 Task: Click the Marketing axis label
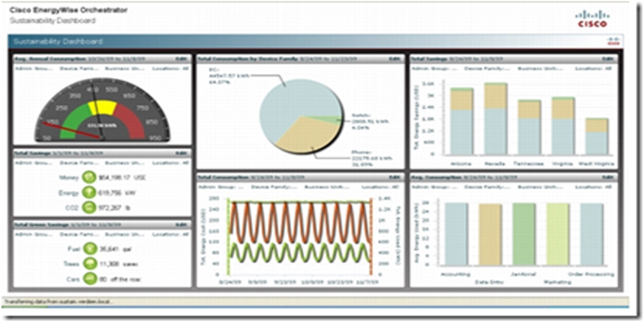(555, 283)
